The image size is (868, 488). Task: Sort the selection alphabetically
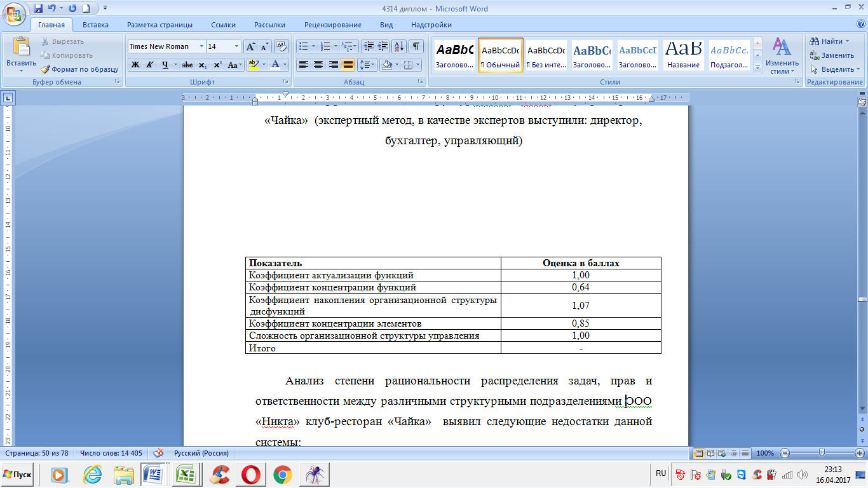[x=400, y=46]
